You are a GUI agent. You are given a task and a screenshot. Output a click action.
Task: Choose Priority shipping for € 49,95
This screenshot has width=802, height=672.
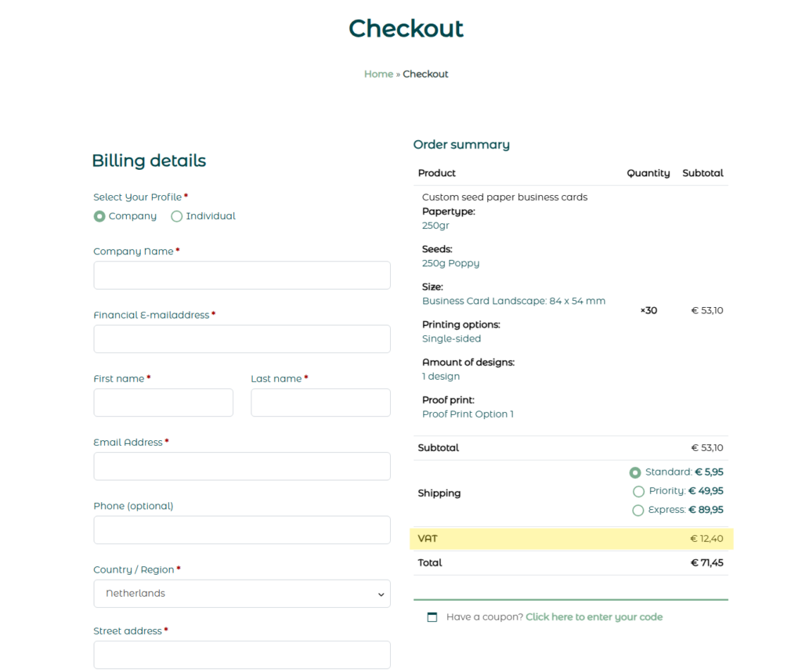coord(638,491)
